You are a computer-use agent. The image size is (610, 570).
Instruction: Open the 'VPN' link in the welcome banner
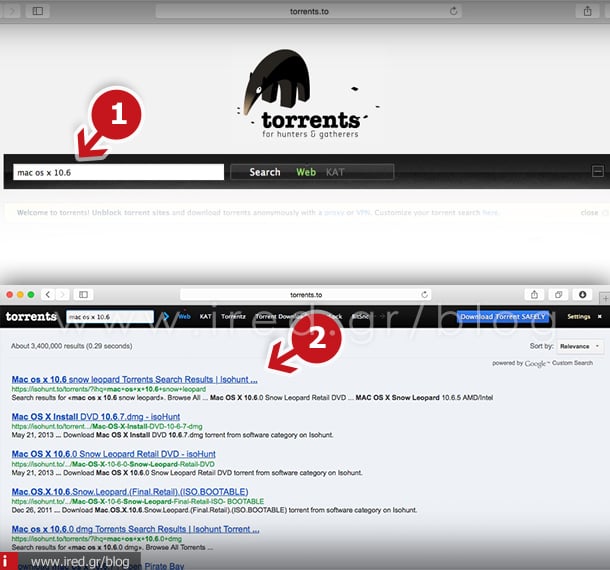[x=363, y=212]
